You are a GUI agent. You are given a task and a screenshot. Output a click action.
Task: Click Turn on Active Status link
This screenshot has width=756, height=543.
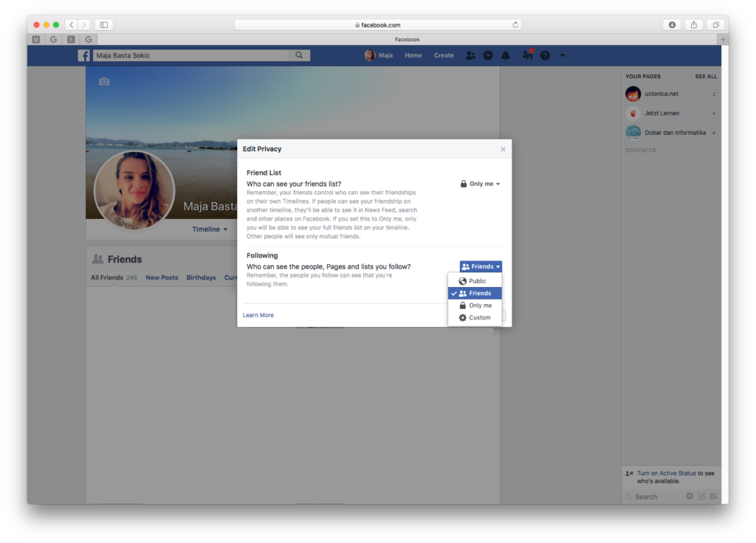pyautogui.click(x=666, y=473)
